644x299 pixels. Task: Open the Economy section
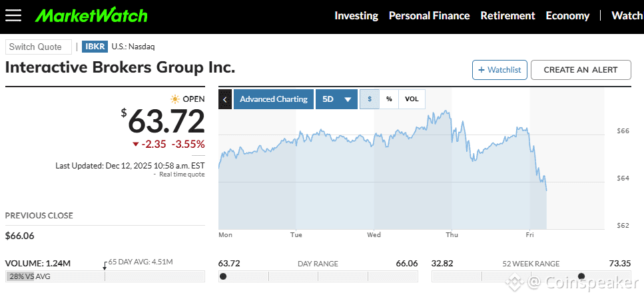pos(567,16)
